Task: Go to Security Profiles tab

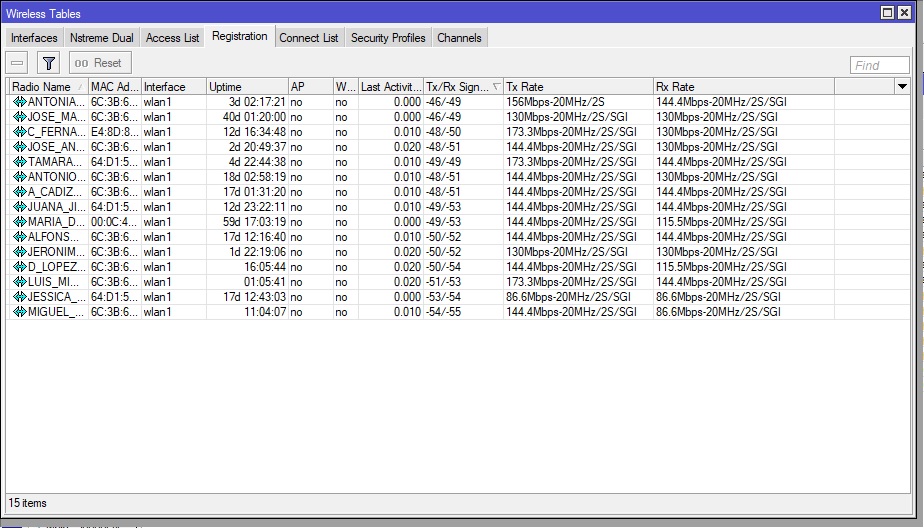Action: tap(388, 38)
